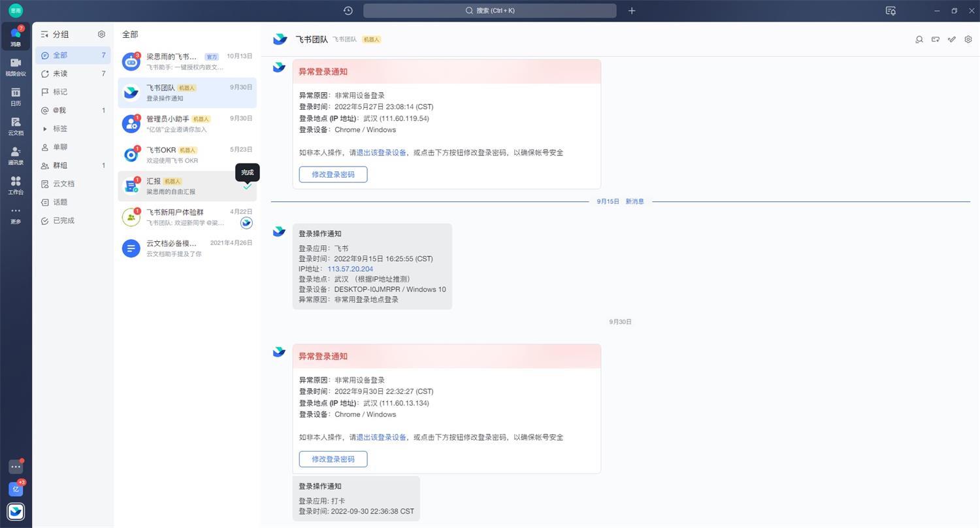Click the Feishu tenant icon at bottom-left
The image size is (980, 528).
coord(16,511)
